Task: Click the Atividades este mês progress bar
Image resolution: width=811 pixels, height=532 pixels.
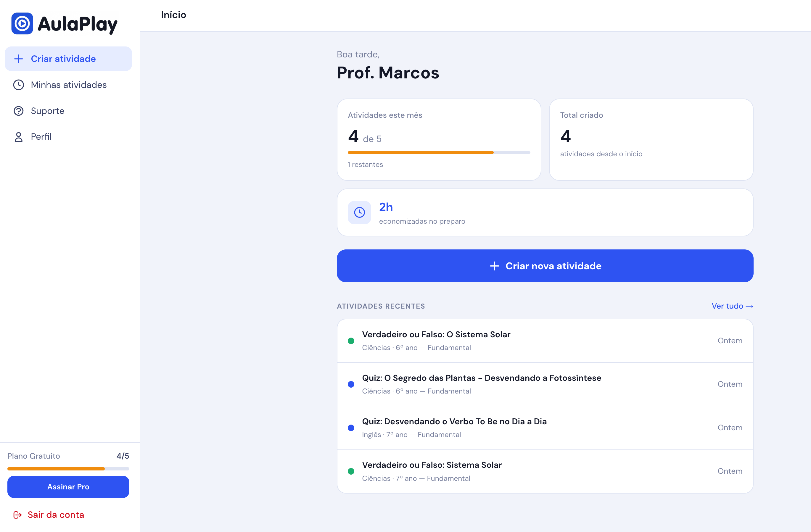Action: click(439, 153)
